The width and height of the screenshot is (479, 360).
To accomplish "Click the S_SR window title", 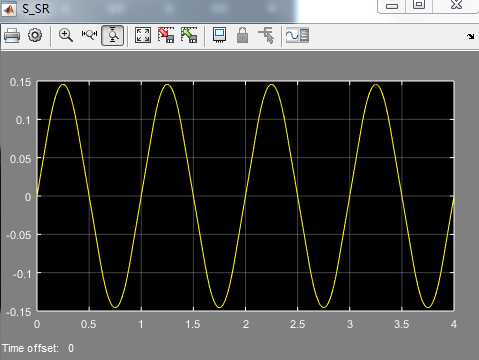I will 36,9.
